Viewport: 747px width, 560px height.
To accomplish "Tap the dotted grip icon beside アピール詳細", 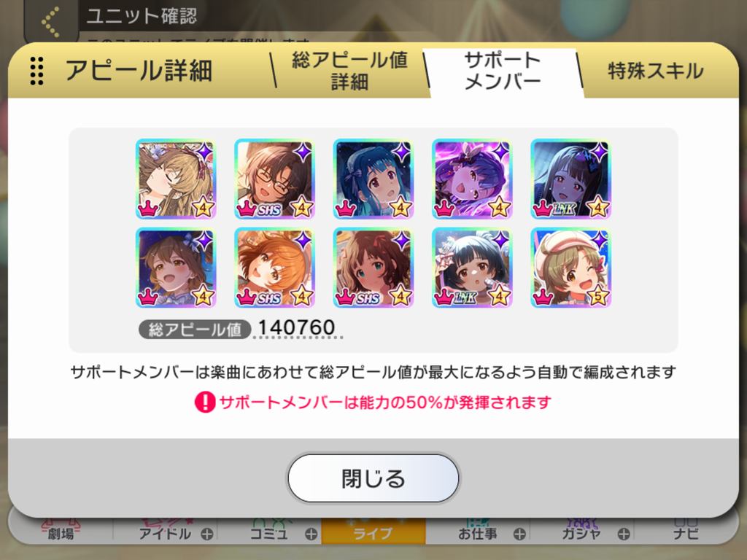I will (36, 71).
